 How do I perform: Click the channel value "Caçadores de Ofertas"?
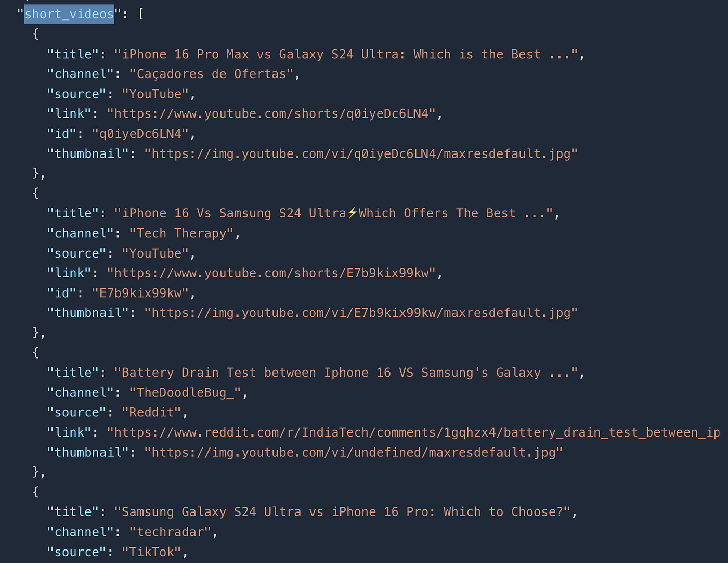[x=212, y=74]
